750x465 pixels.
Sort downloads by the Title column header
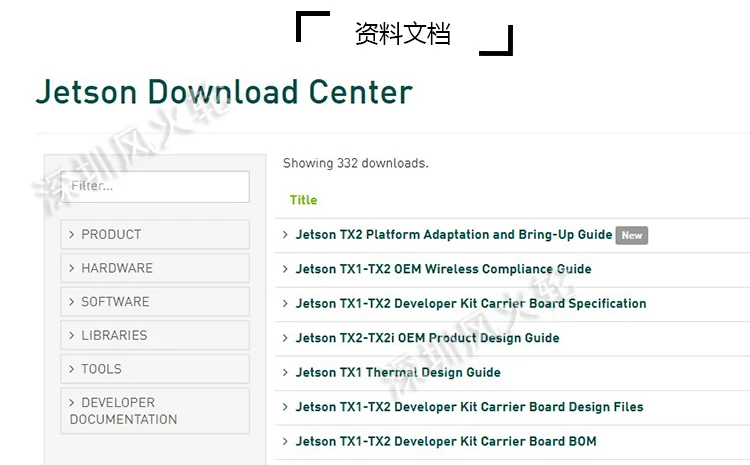pyautogui.click(x=303, y=200)
